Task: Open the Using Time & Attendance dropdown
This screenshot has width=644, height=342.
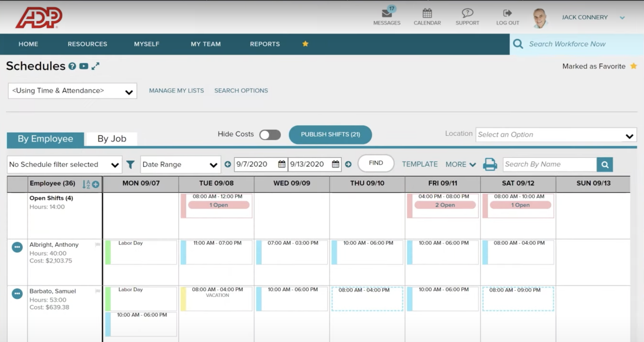Action: pos(72,91)
